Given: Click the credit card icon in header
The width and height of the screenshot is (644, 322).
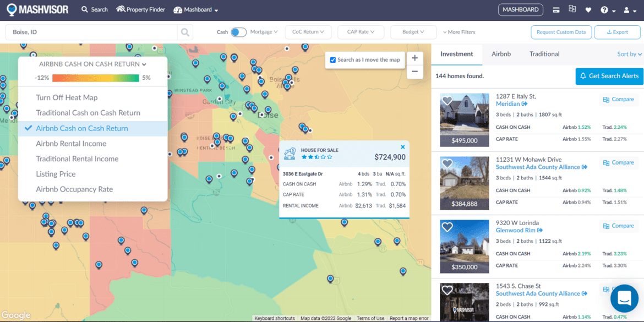Looking at the screenshot, I should 556,10.
